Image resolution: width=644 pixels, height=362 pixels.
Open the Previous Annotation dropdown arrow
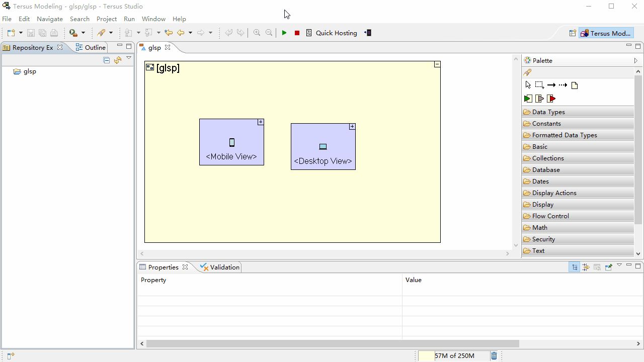[x=158, y=33]
